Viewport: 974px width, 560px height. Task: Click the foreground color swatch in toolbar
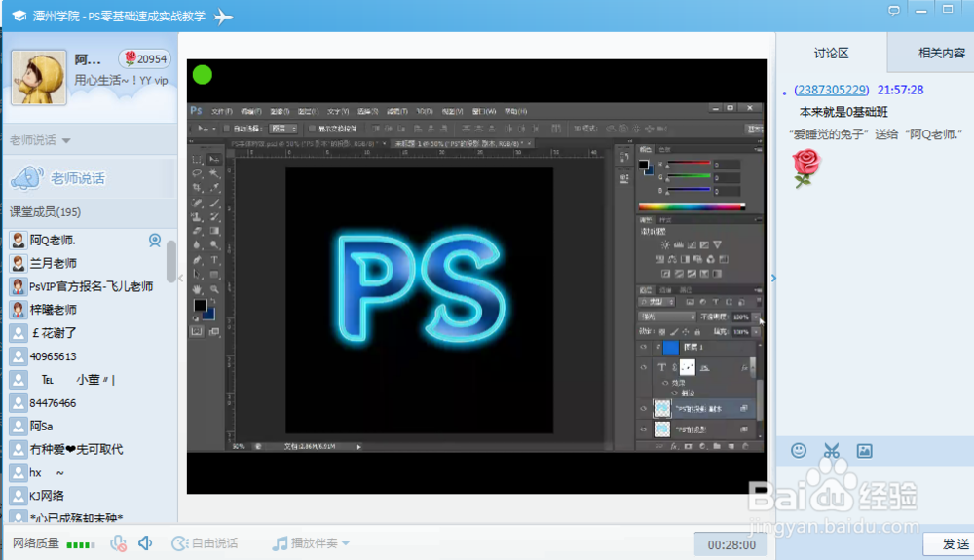coord(200,306)
